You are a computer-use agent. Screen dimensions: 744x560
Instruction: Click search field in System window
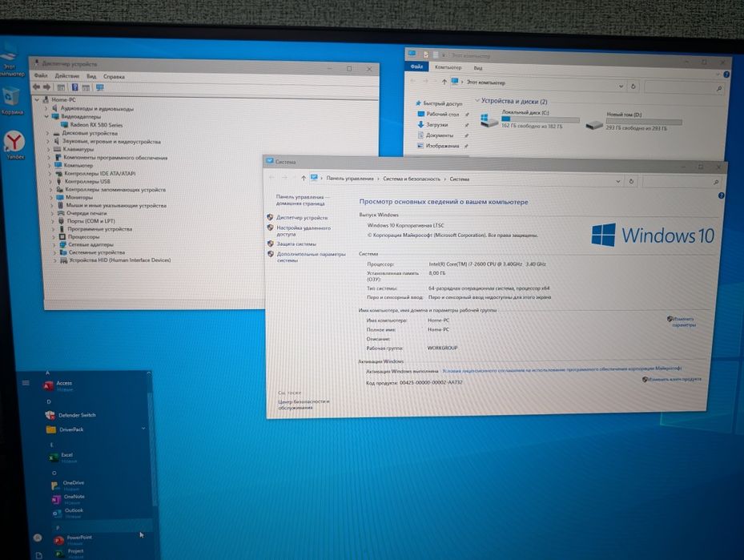682,182
